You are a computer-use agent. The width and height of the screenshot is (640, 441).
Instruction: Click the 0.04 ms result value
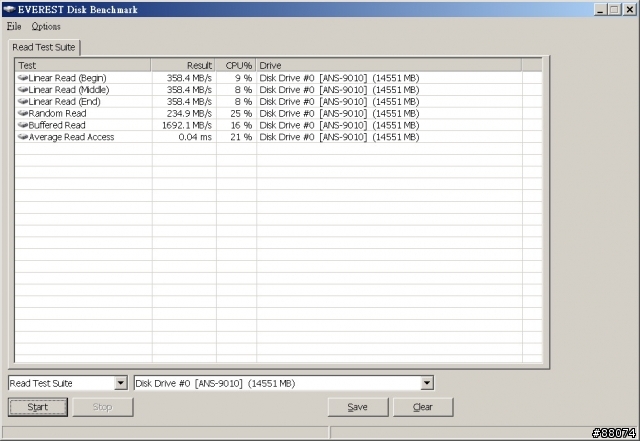(195, 137)
